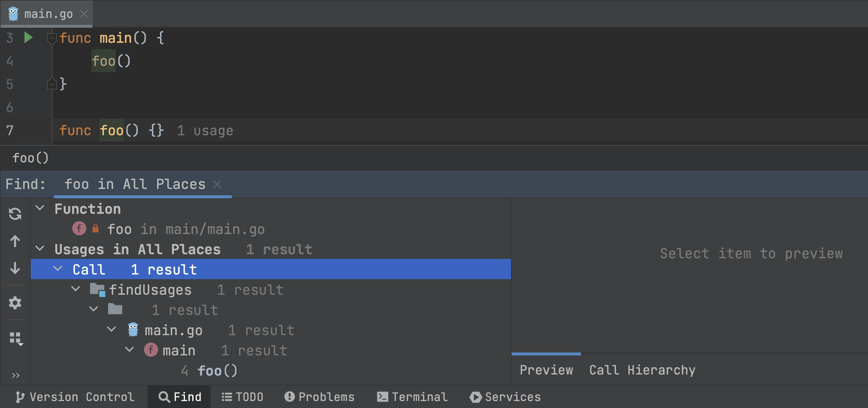Screen dimensions: 868x408
Task: Go to previous occurrence with up arrow
Action: click(15, 241)
